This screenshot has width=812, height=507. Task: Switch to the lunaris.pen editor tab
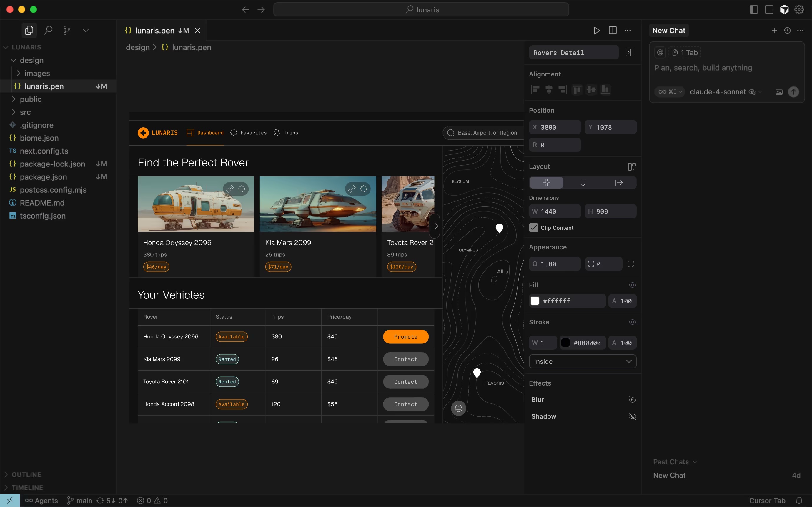point(155,30)
